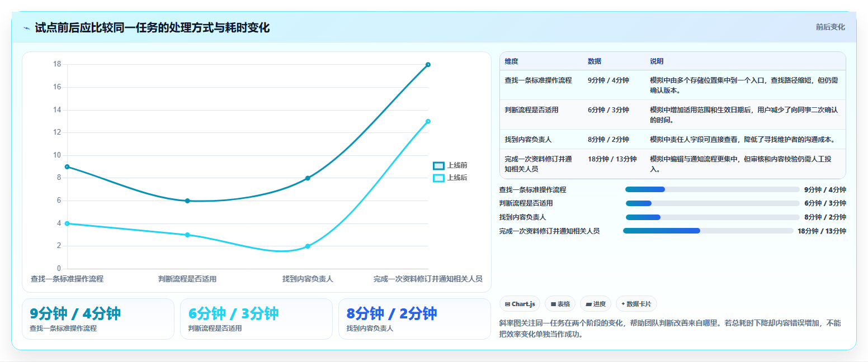Image resolution: width=868 pixels, height=362 pixels.
Task: Toggle the 上线后 legend swatch
Action: coord(438,178)
